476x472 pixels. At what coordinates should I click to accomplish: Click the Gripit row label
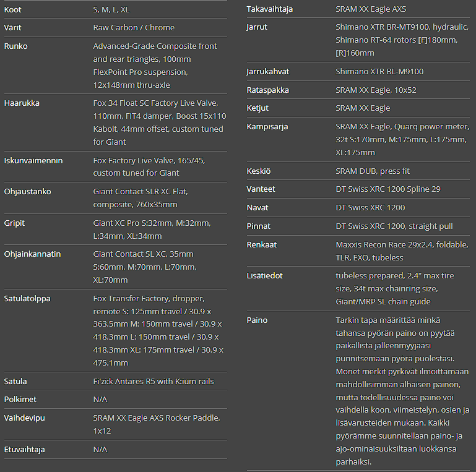[14, 223]
